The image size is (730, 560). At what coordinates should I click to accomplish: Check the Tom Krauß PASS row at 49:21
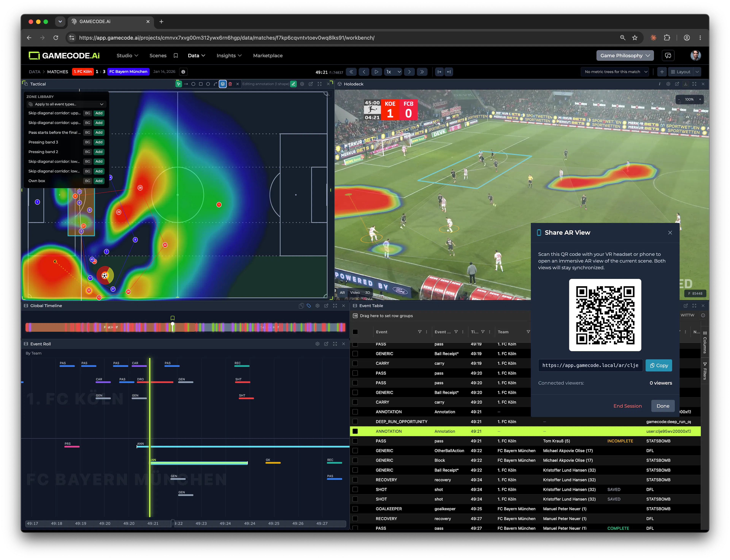355,441
